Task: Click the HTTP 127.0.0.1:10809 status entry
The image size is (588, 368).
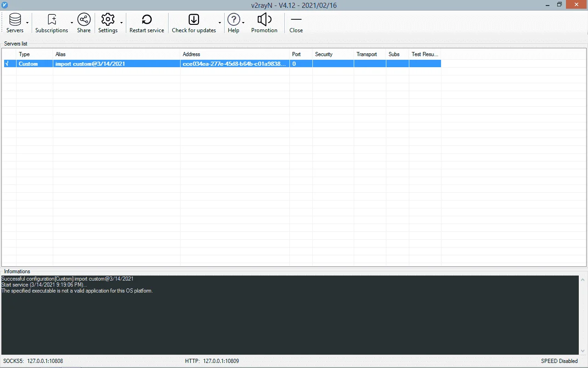Action: 212,361
